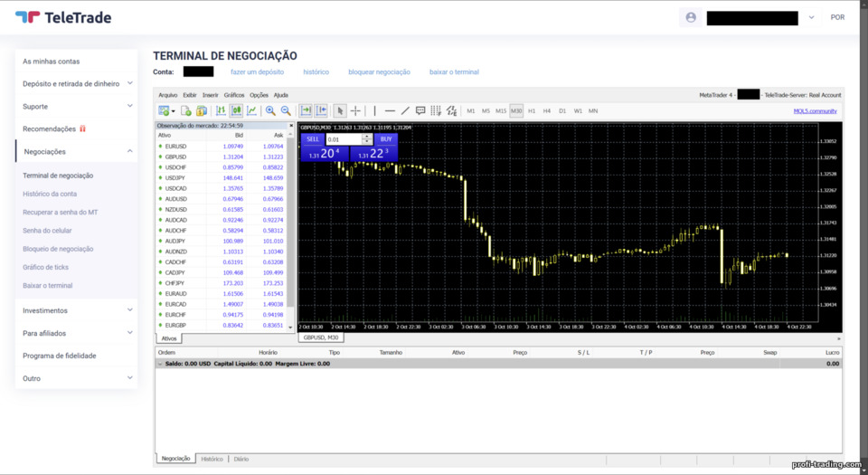Increase lot size with stepper up arrow
The width and height of the screenshot is (868, 475).
tap(366, 137)
